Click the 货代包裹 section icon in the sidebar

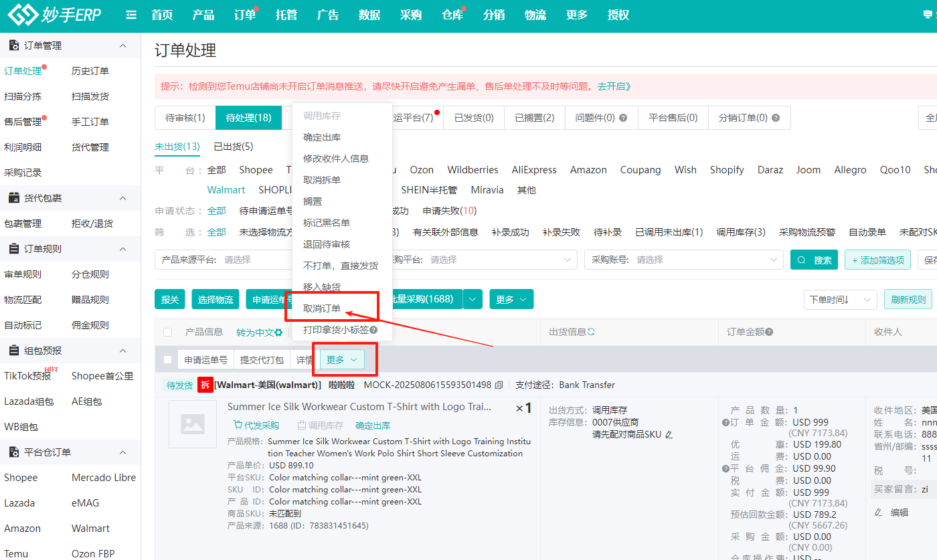(13, 198)
